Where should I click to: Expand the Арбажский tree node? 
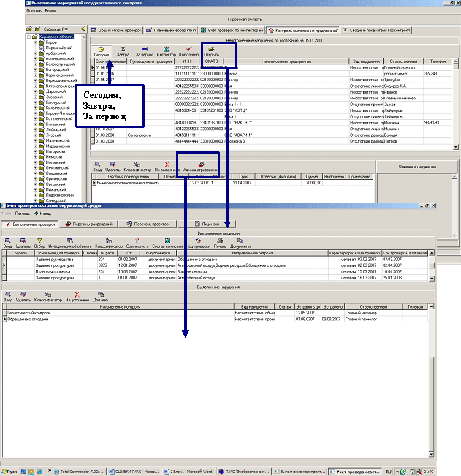pos(36,53)
